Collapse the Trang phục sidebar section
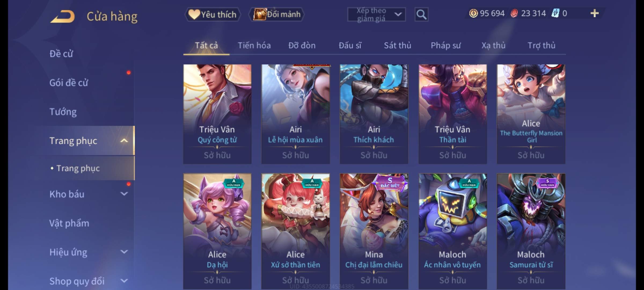 click(x=124, y=140)
